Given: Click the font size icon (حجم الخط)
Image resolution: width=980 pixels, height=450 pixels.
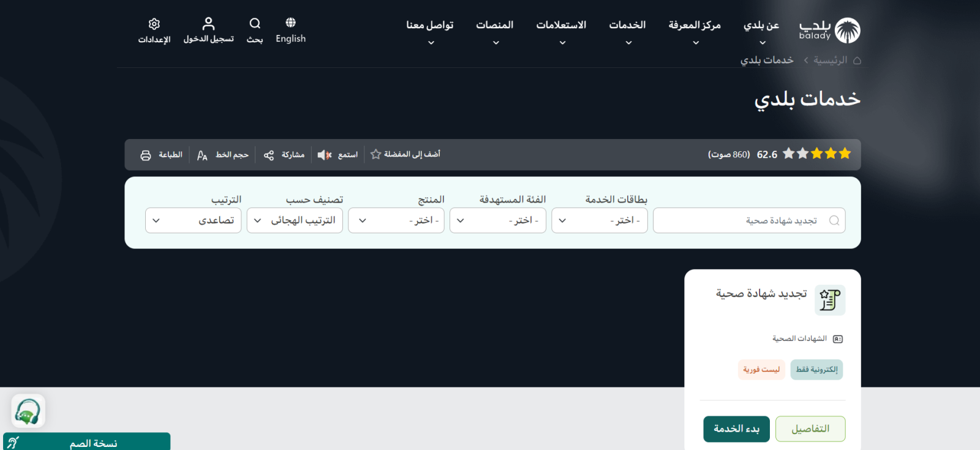Looking at the screenshot, I should coord(202,155).
